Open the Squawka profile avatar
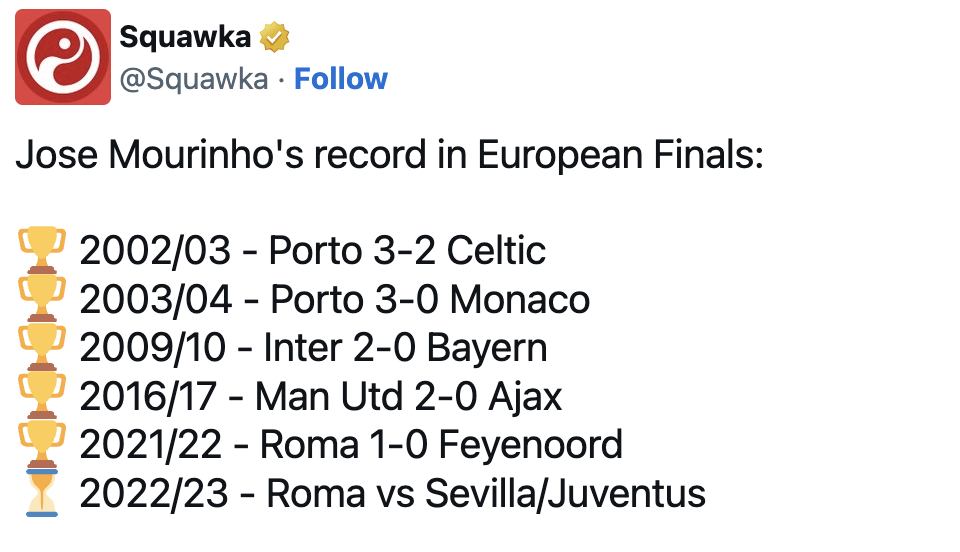This screenshot has width=960, height=552. pos(63,57)
